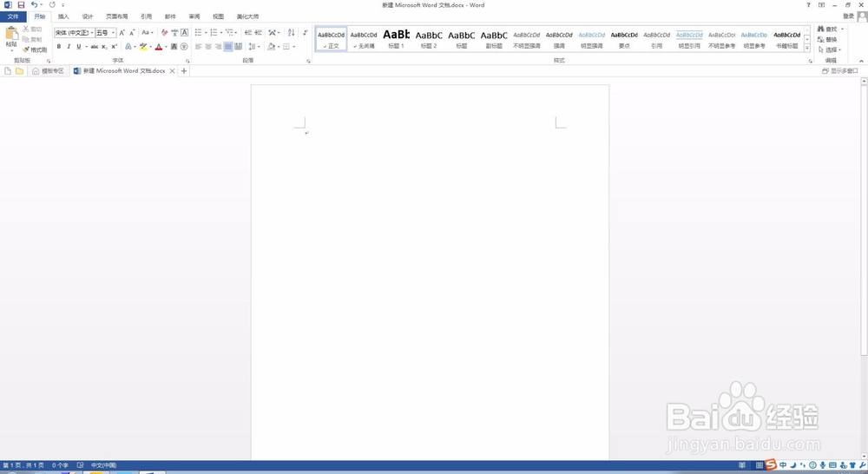Toggle underline formatting

point(79,47)
